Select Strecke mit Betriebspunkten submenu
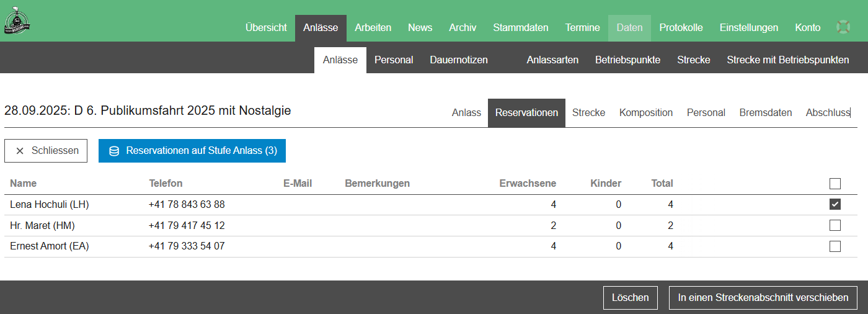This screenshot has width=868, height=314. (x=787, y=60)
